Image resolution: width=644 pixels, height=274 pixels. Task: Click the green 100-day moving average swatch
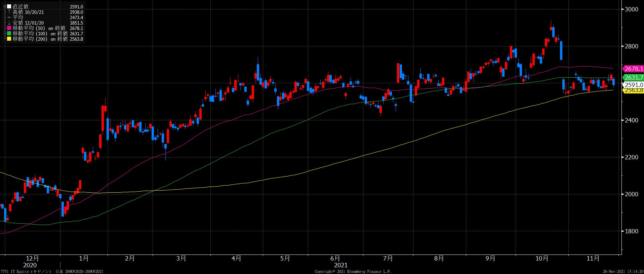click(x=9, y=34)
